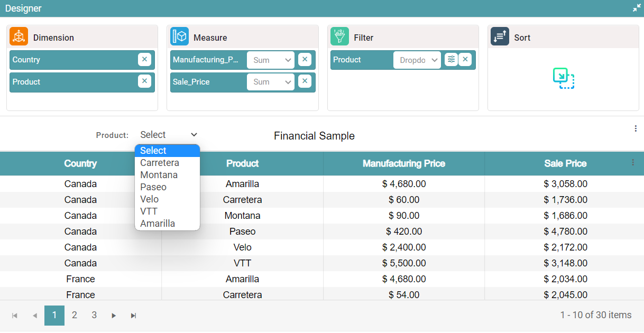Remove the Product filter
The height and width of the screenshot is (333, 644).
[465, 60]
